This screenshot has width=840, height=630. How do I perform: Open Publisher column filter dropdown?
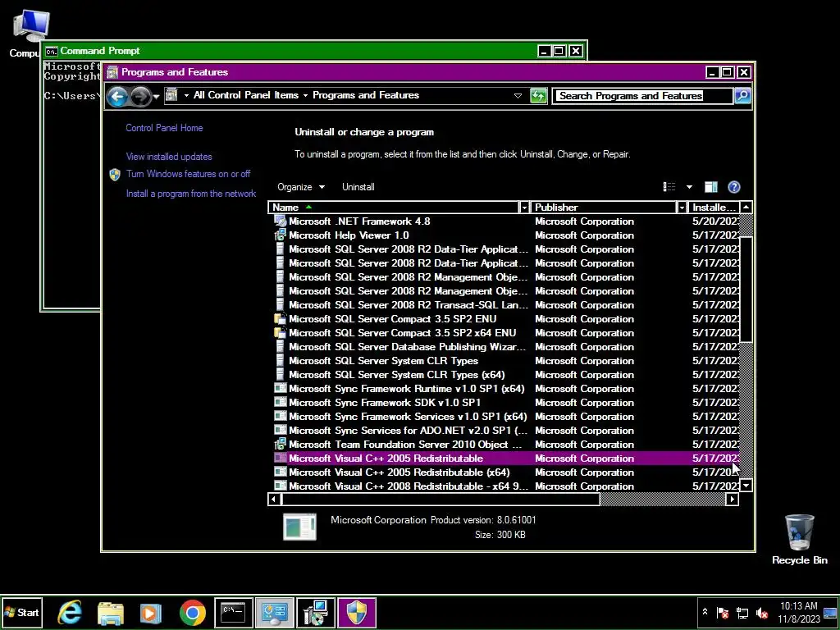click(x=682, y=208)
